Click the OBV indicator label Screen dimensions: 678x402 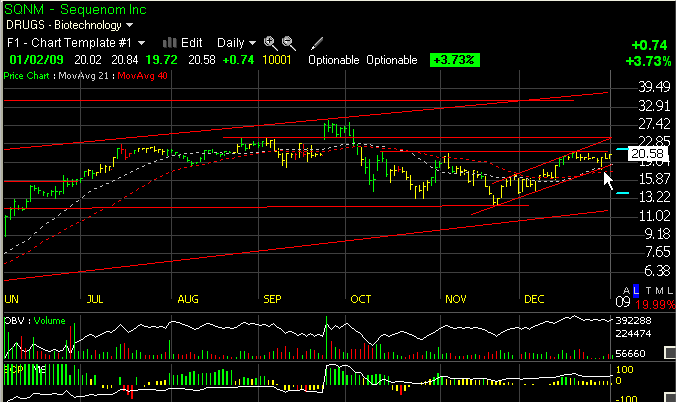[14, 321]
